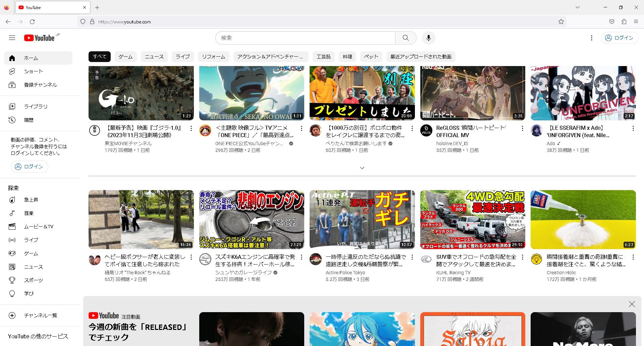Select the ゲーム filter chip

[x=126, y=57]
